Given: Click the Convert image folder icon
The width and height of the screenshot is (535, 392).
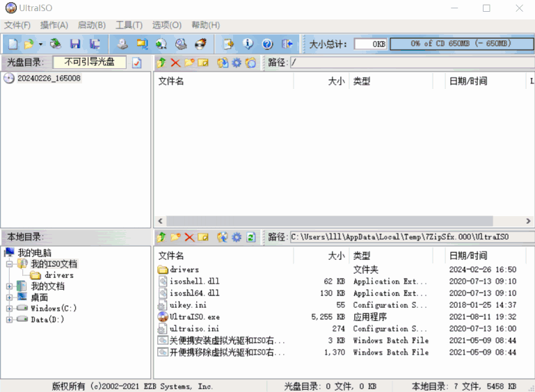Looking at the screenshot, I should coord(142,44).
